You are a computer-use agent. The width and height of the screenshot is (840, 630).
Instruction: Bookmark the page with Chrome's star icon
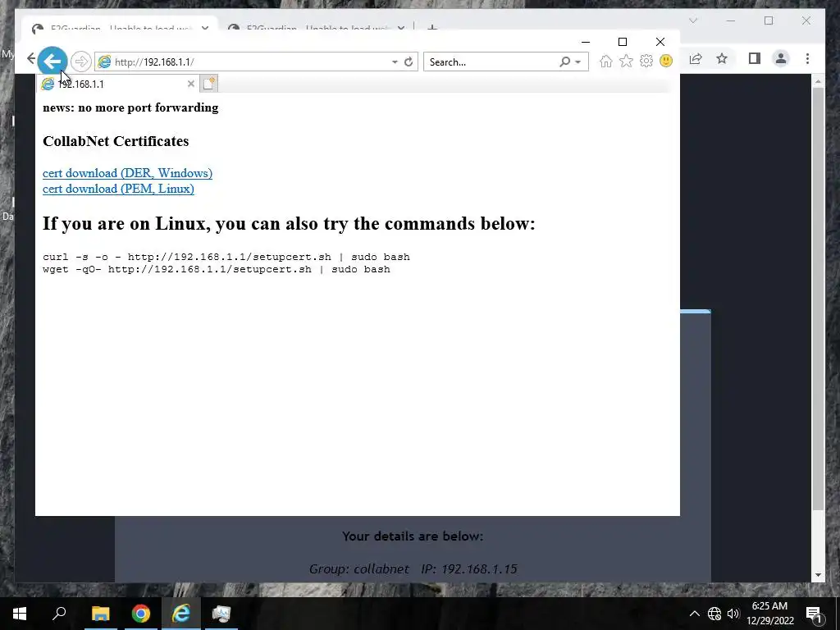coord(722,58)
